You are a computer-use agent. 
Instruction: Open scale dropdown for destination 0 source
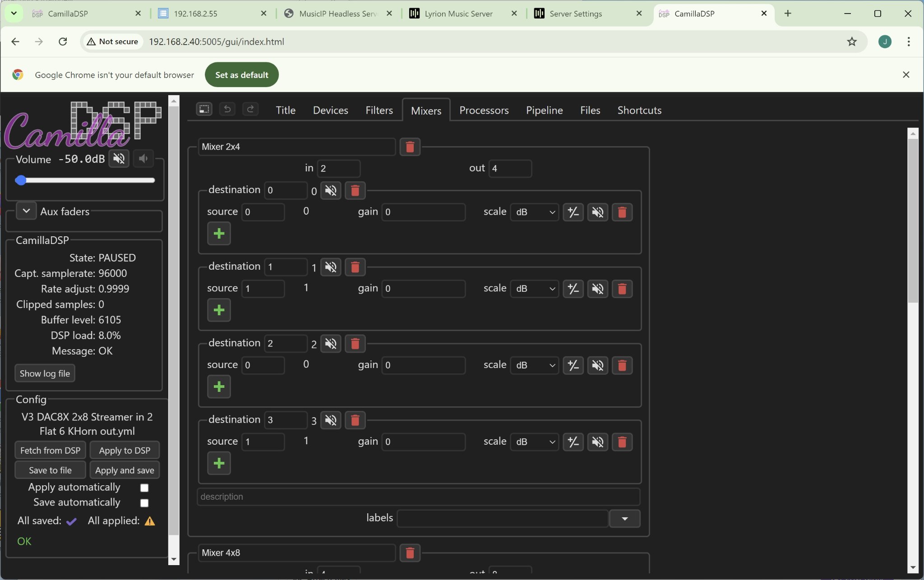coord(534,212)
